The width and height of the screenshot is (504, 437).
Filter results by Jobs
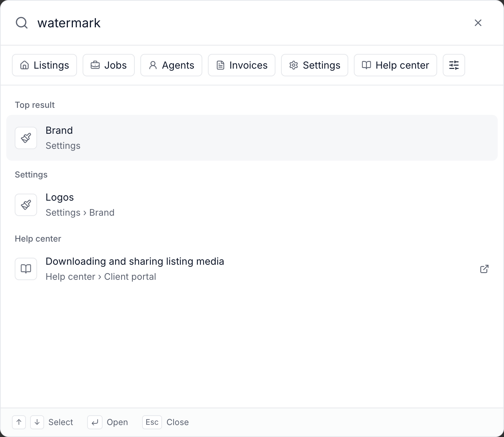(109, 65)
